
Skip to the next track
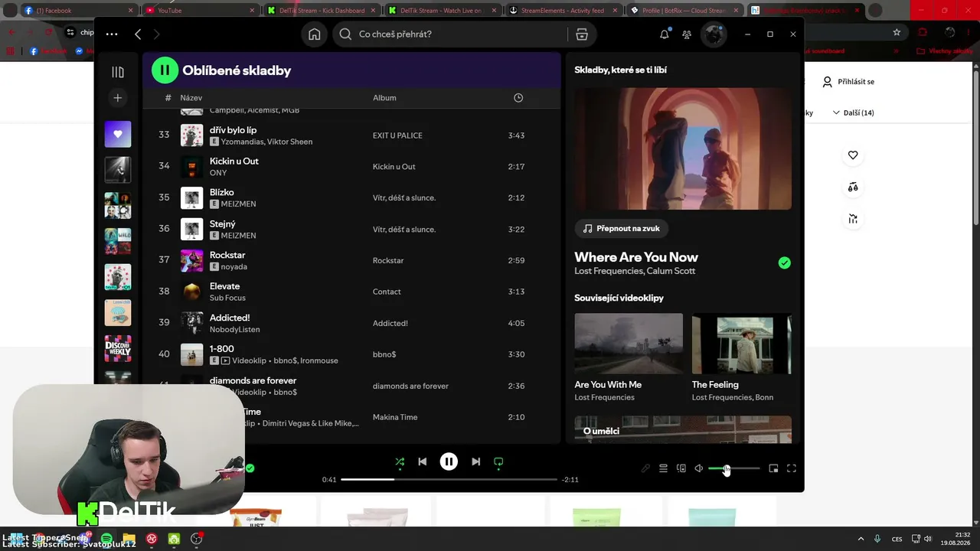(475, 461)
